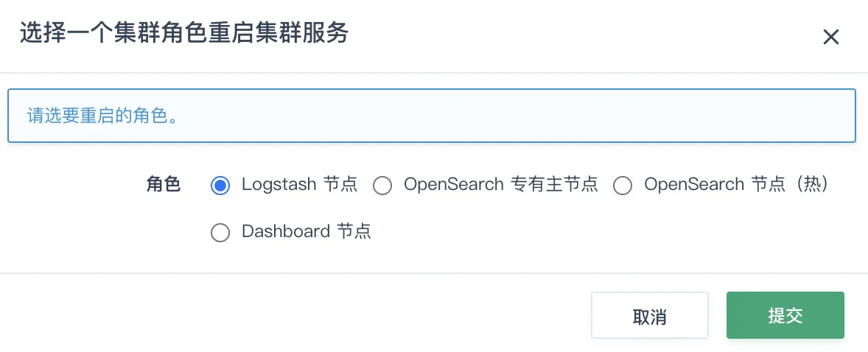
Task: Select the Dashboard 节点 radio button
Action: (220, 233)
